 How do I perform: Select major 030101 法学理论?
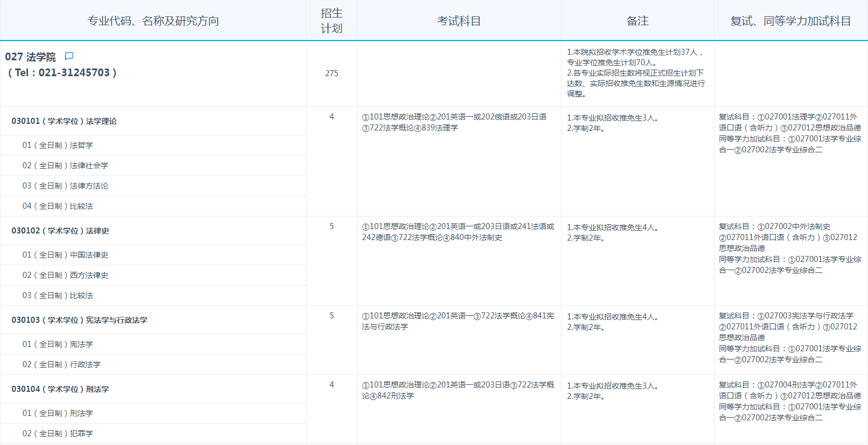(64, 121)
